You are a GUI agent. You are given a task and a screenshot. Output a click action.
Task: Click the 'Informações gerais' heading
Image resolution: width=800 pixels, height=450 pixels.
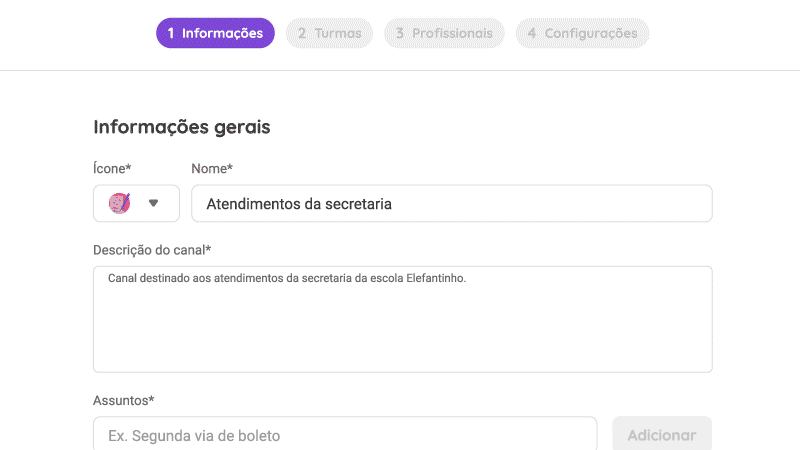click(182, 127)
